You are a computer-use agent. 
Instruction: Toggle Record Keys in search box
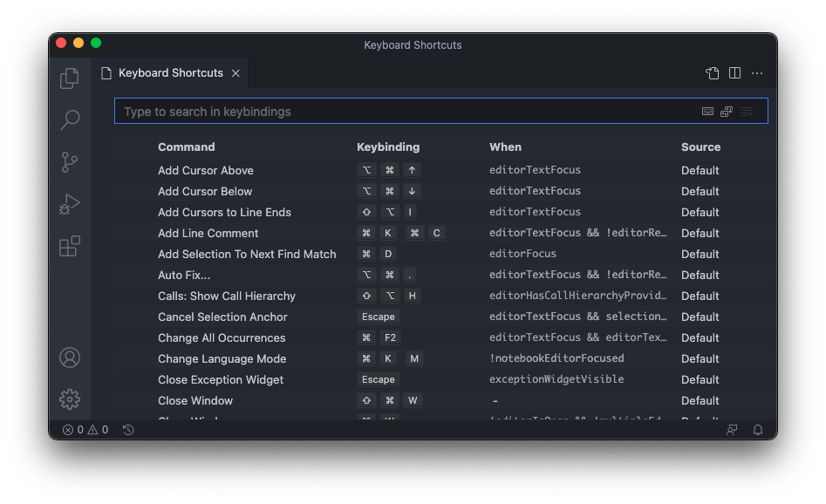(707, 112)
